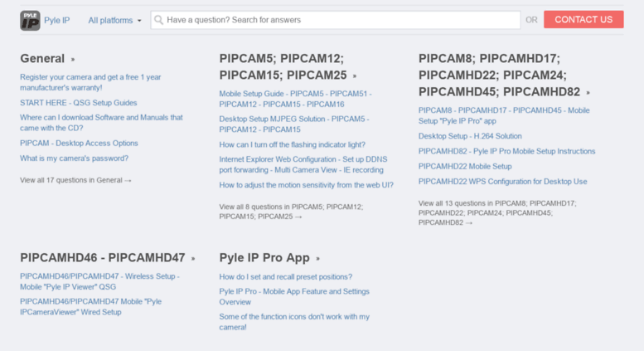Image resolution: width=644 pixels, height=351 pixels.
Task: Open PIPCAM - Desktop Access Options article
Action: (79, 143)
